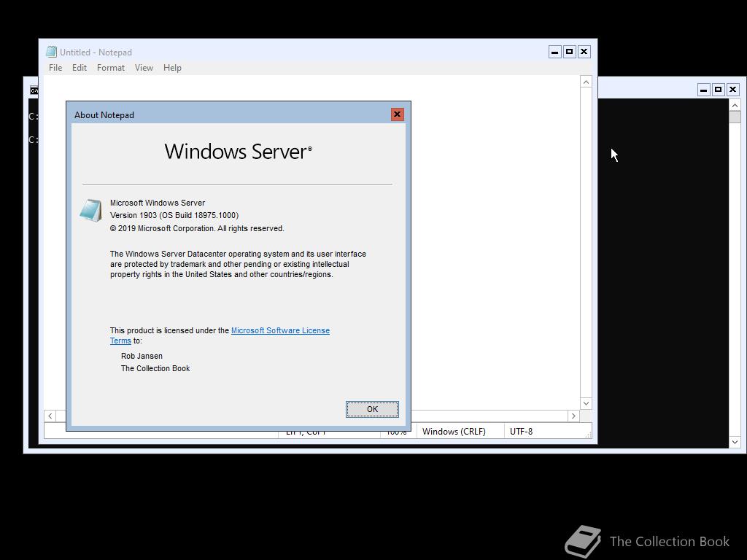The height and width of the screenshot is (560, 747).
Task: Open Notepad's View menu
Action: [144, 68]
